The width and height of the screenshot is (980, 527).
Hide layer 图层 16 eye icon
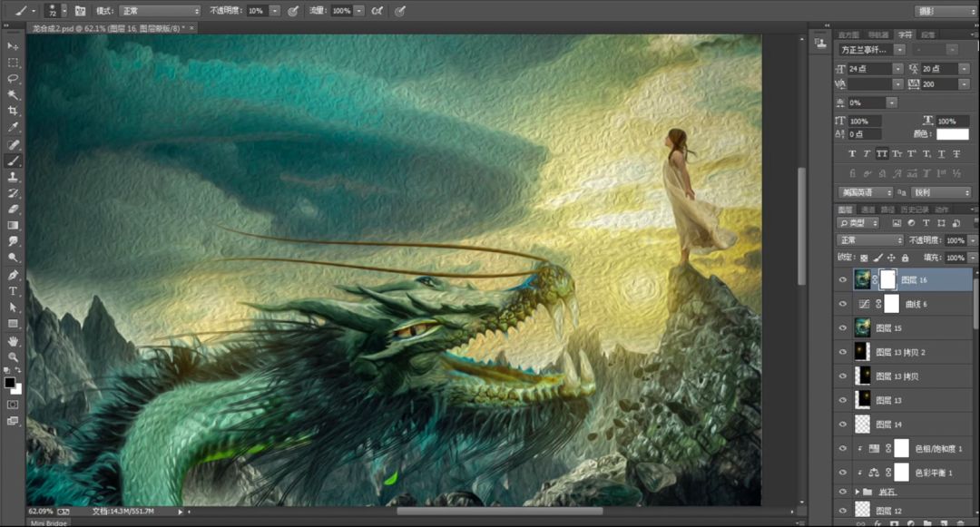pos(842,279)
